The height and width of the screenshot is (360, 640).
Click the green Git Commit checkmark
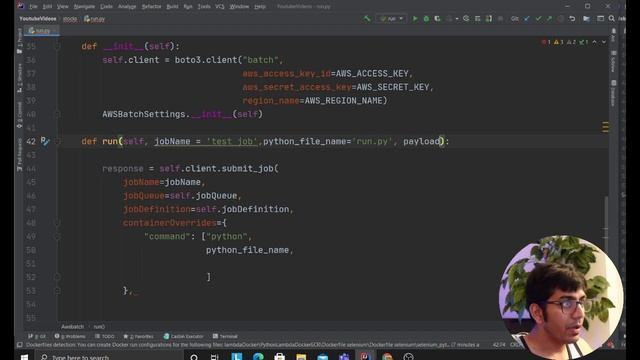538,19
